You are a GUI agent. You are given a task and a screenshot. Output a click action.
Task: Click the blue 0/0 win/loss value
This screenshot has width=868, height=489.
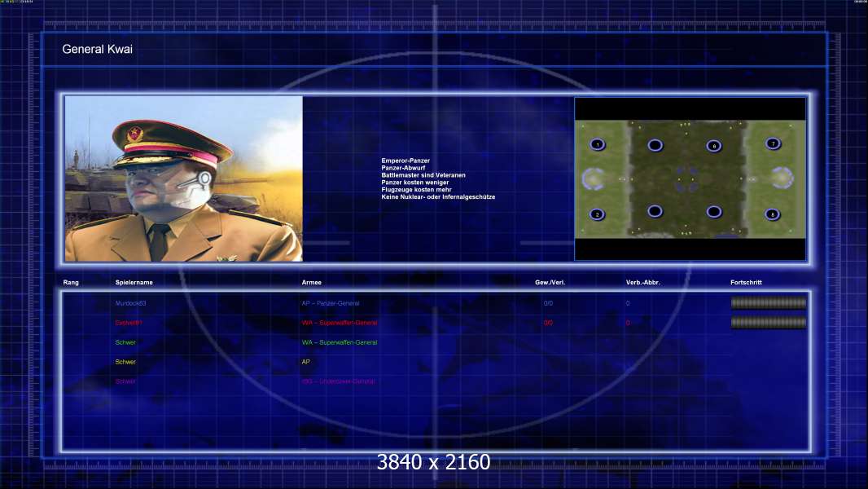click(548, 303)
